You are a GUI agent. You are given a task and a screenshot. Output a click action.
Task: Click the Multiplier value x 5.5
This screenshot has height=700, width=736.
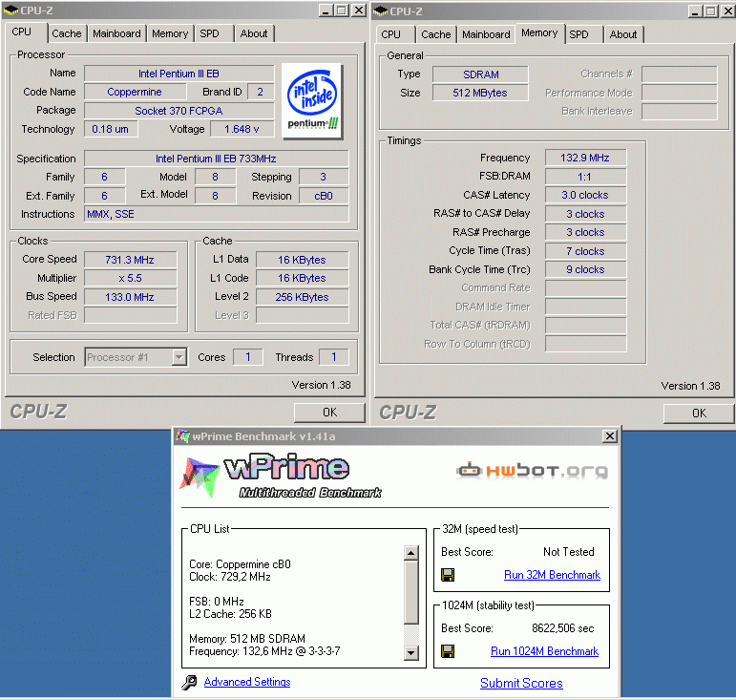[130, 278]
